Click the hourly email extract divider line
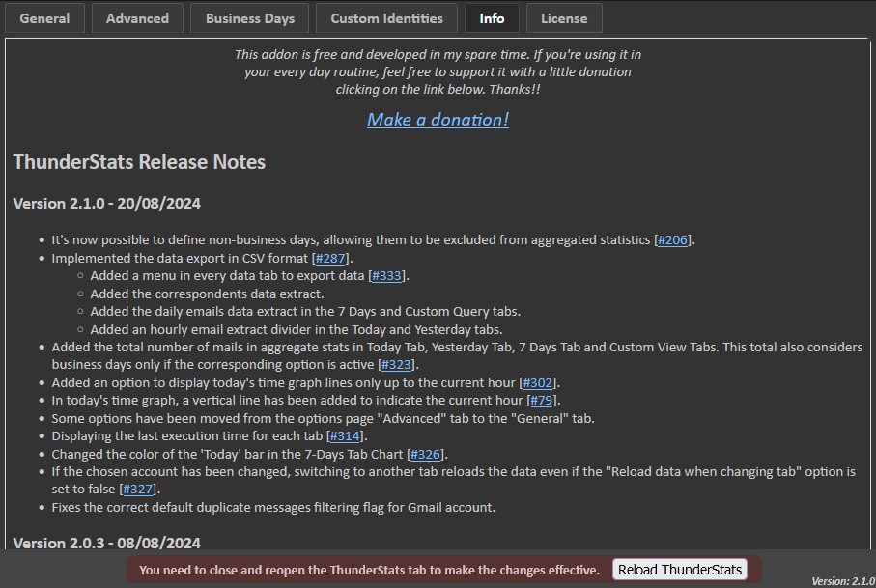 (297, 329)
